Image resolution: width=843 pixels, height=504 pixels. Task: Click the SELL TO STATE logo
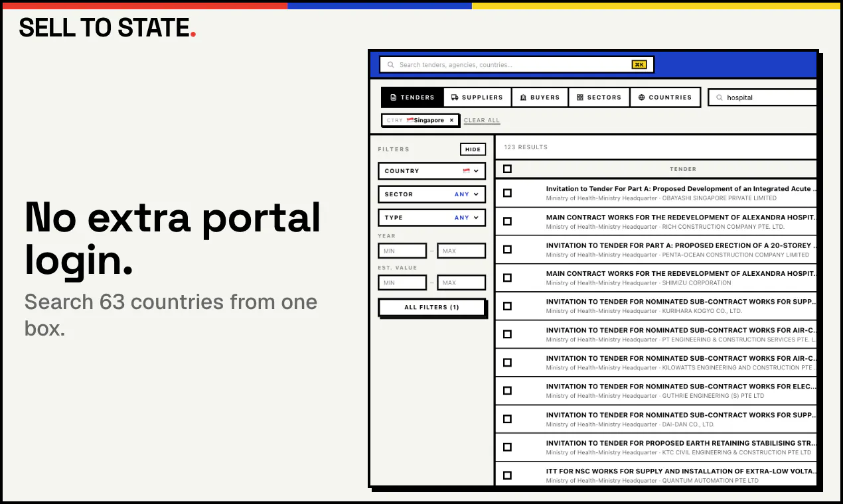pos(108,28)
